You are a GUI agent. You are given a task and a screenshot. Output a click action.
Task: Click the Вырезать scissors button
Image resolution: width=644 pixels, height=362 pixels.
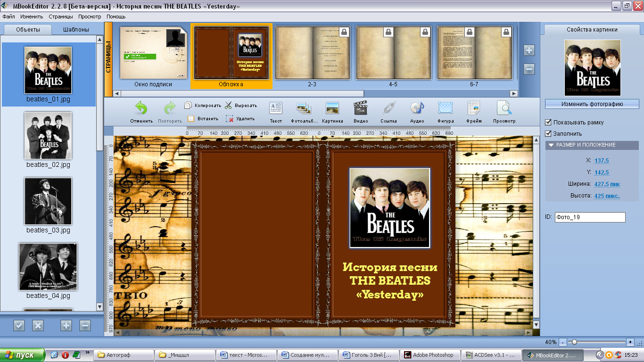241,106
